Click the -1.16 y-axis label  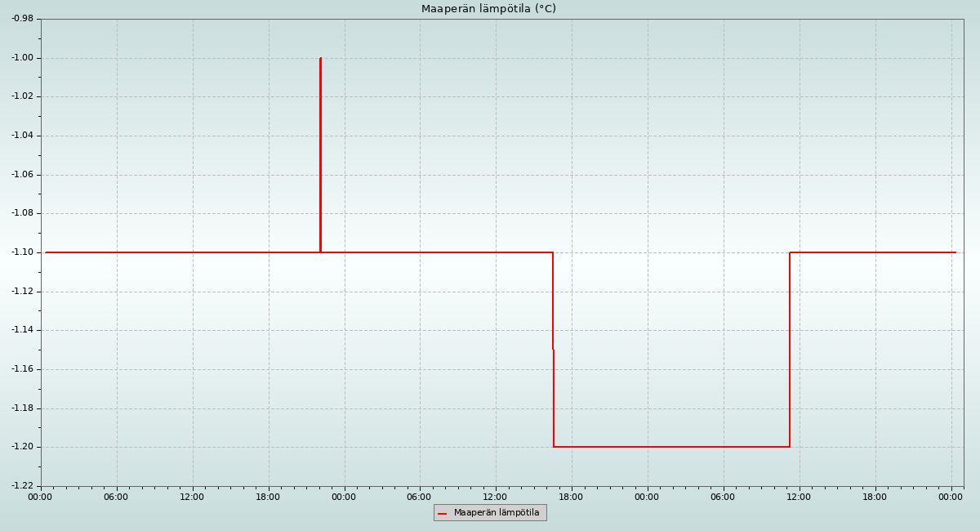pos(22,369)
